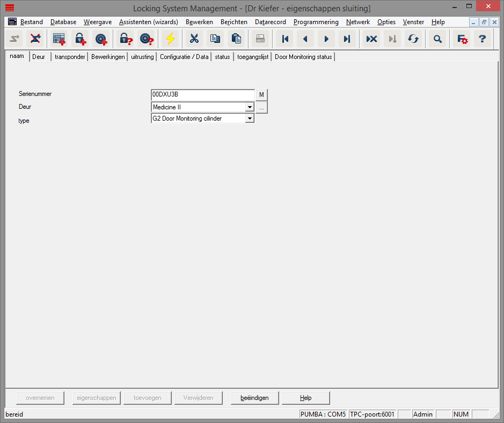The width and height of the screenshot is (504, 423).
Task: Click the magnifying glass search icon
Action: pos(437,39)
